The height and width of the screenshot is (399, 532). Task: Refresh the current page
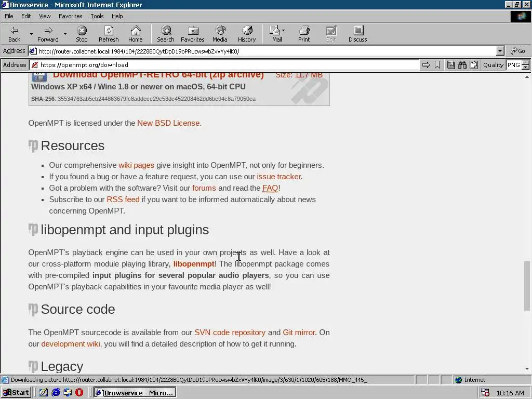click(x=109, y=34)
